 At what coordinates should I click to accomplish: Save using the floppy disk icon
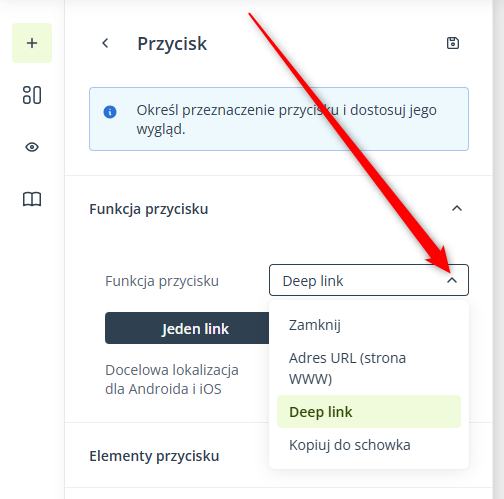[x=453, y=43]
